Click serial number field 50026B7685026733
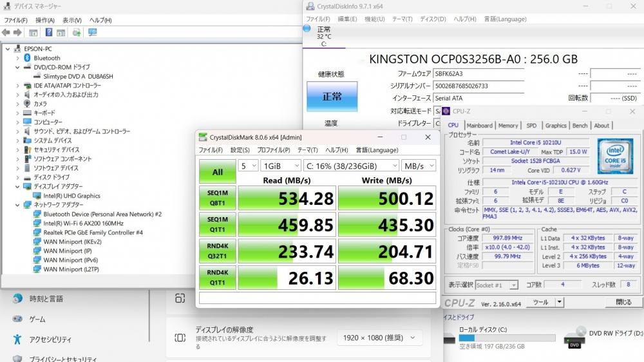This screenshot has height=362, width=644. (478, 86)
